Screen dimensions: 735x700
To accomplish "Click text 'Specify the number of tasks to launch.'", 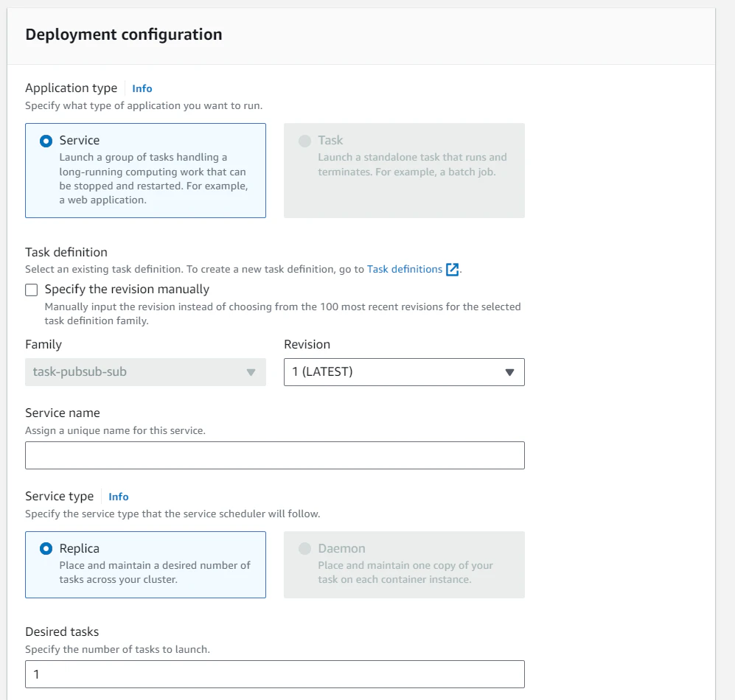I will pyautogui.click(x=118, y=650).
